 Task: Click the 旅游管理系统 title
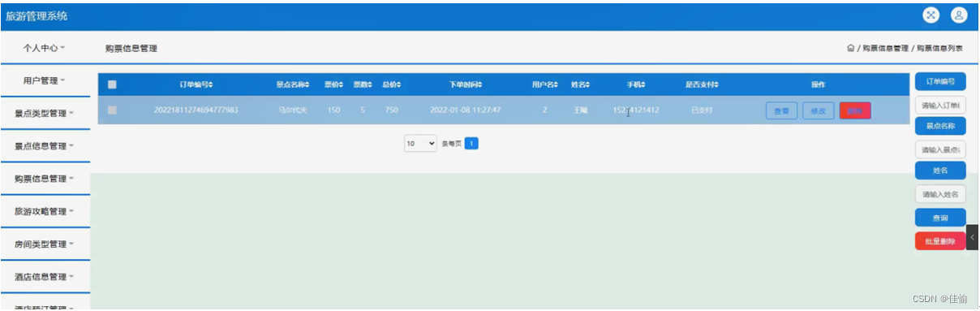click(x=37, y=16)
